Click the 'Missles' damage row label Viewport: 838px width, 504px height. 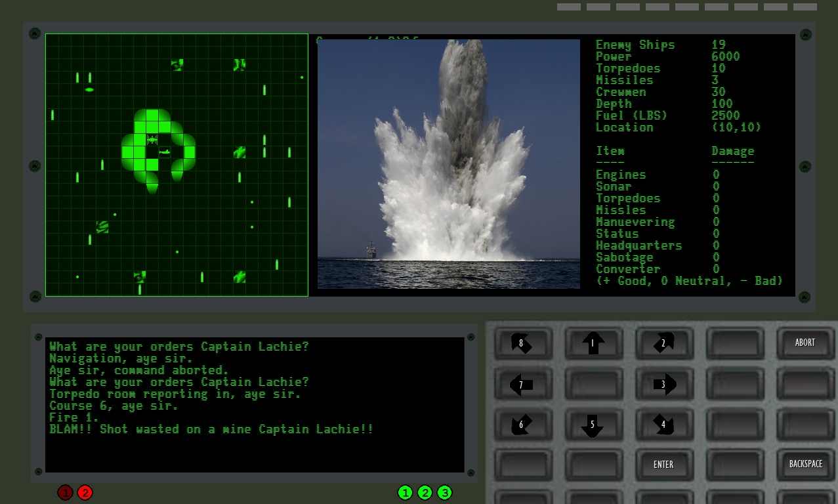tap(621, 210)
